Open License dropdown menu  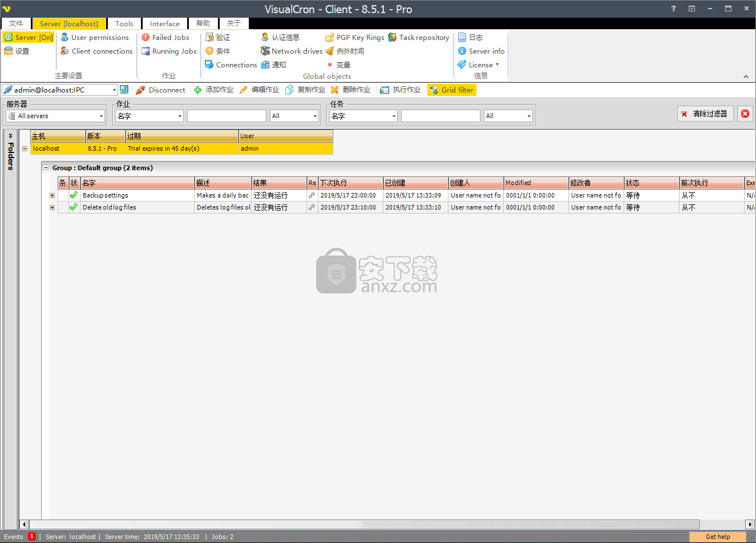478,65
